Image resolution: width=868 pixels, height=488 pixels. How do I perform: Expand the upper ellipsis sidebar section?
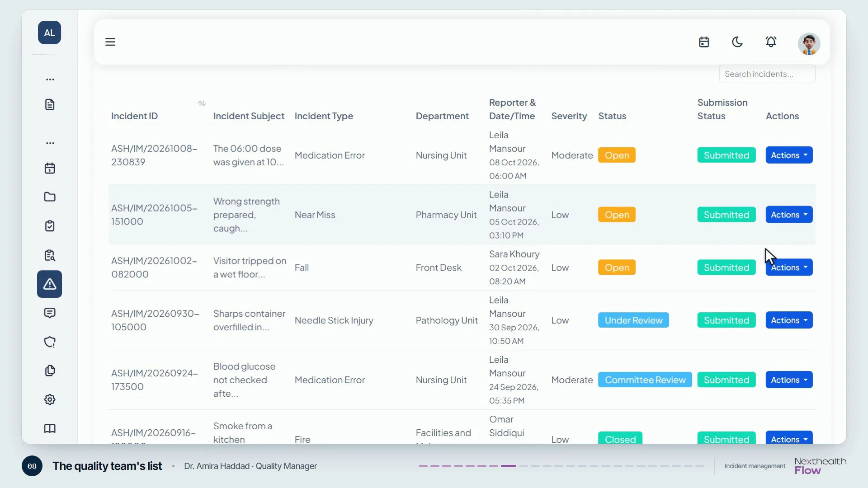[x=50, y=80]
